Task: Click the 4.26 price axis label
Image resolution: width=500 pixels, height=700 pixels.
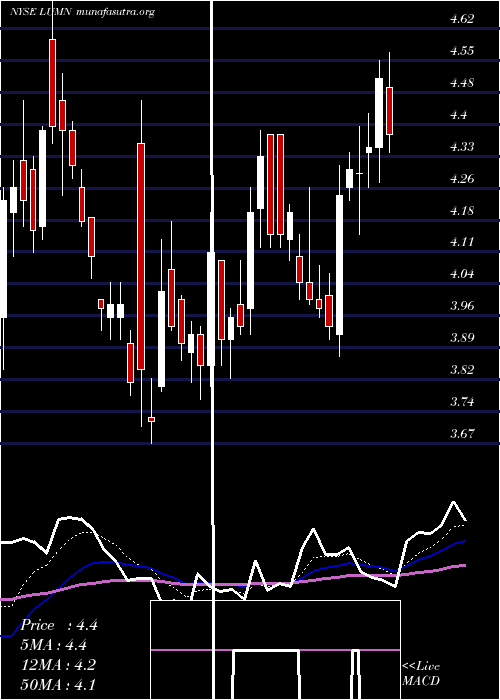Action: (461, 179)
